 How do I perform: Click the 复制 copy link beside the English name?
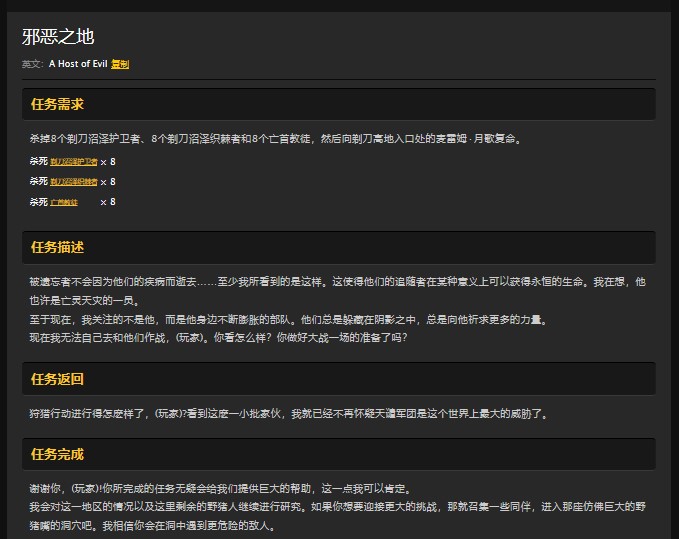tap(120, 64)
